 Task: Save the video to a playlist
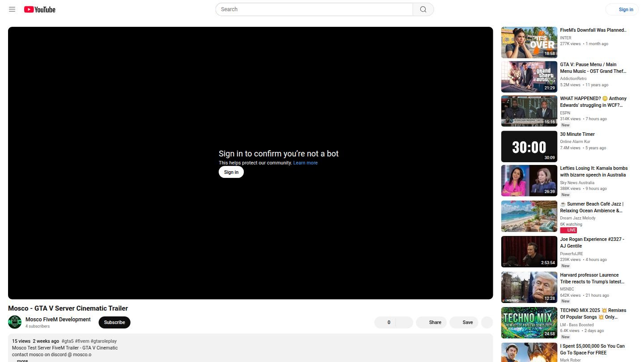point(464,322)
